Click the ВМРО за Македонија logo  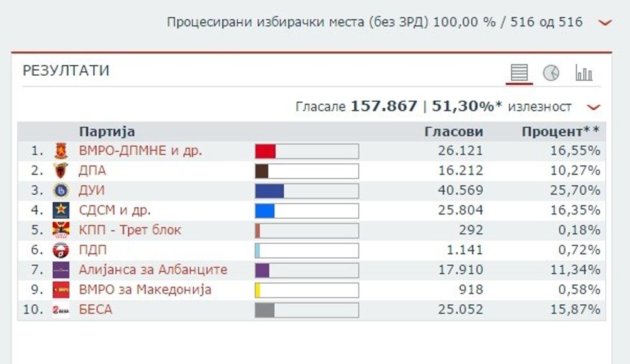click(60, 290)
